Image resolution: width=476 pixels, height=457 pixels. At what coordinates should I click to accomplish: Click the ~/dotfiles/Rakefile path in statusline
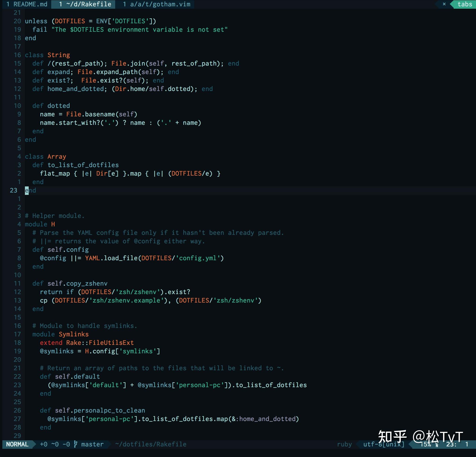(151, 444)
